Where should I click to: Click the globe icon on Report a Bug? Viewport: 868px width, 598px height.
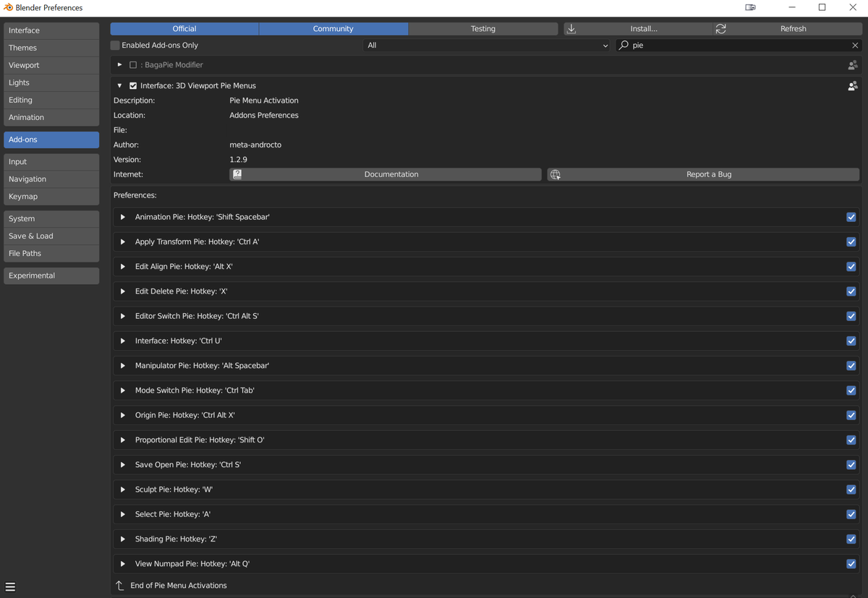click(x=555, y=174)
